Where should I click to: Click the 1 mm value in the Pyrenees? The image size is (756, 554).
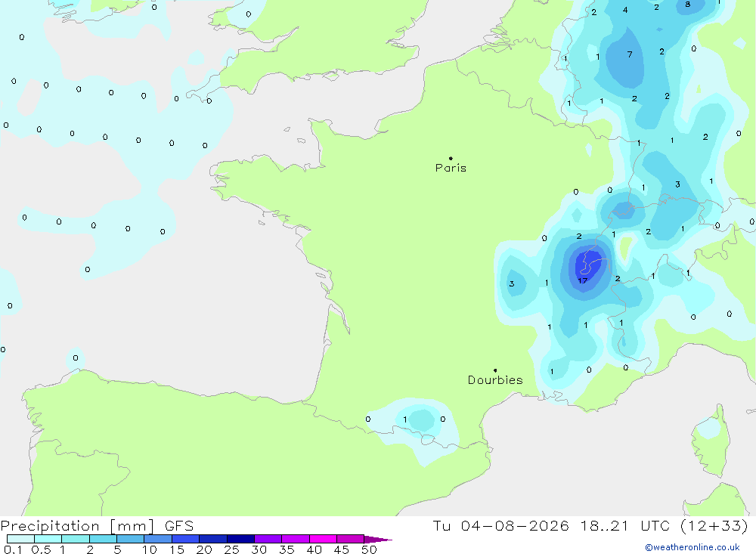pos(405,419)
